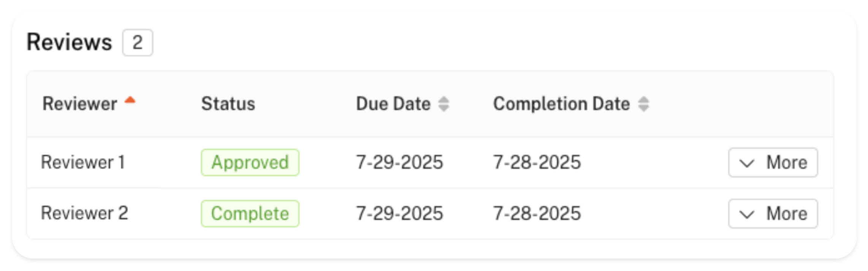
Task: Click Reviewer 2 completion date 7-28-2025
Action: click(x=537, y=214)
